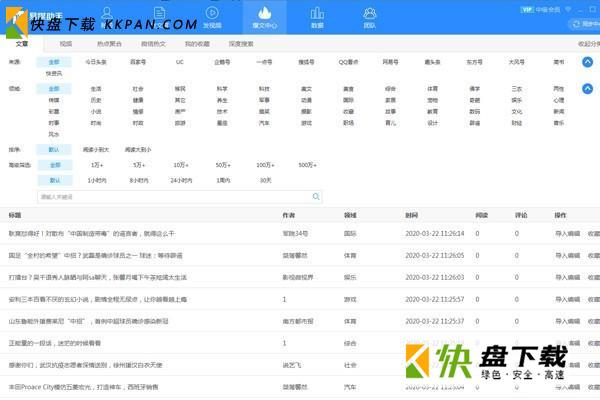Select source 一点号
This screenshot has height=400, width=600.
(x=264, y=62)
